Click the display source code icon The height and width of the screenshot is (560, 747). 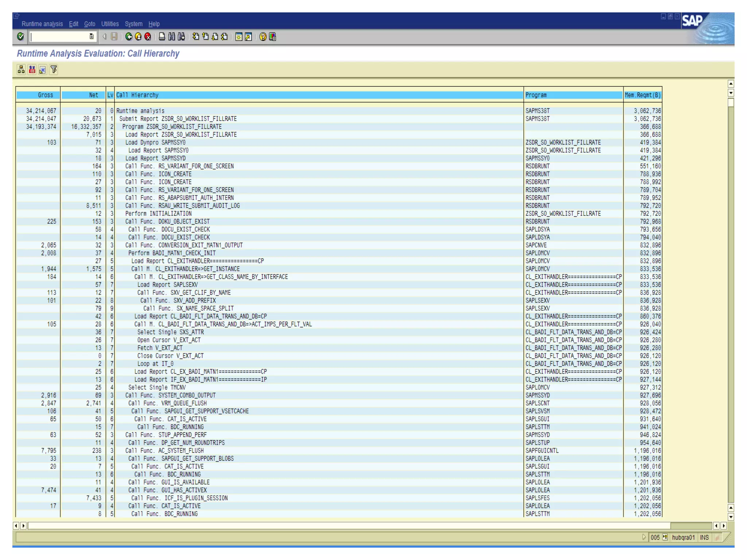43,69
